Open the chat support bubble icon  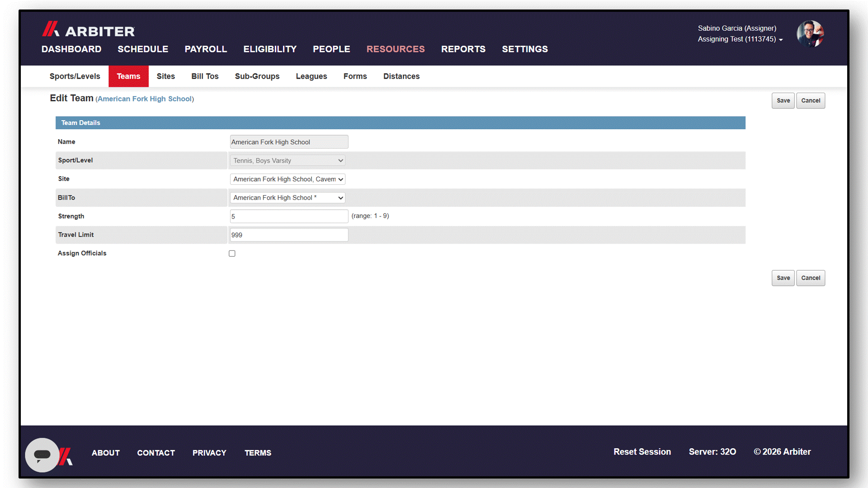42,455
